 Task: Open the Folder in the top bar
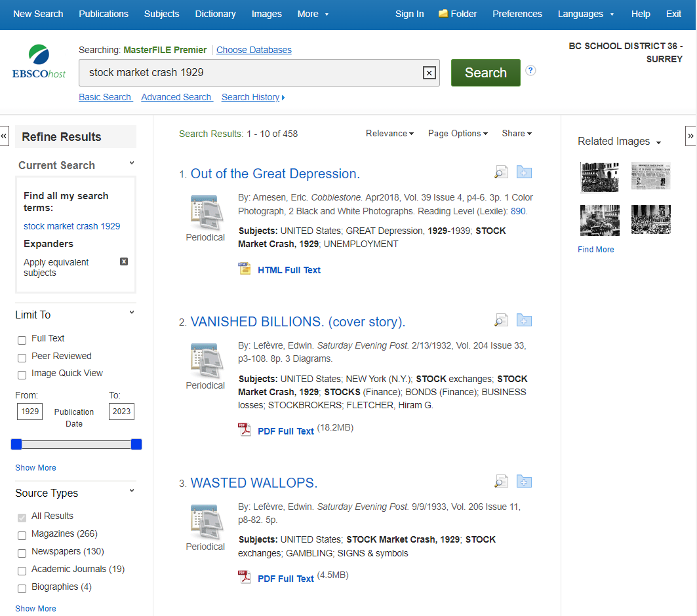[458, 14]
